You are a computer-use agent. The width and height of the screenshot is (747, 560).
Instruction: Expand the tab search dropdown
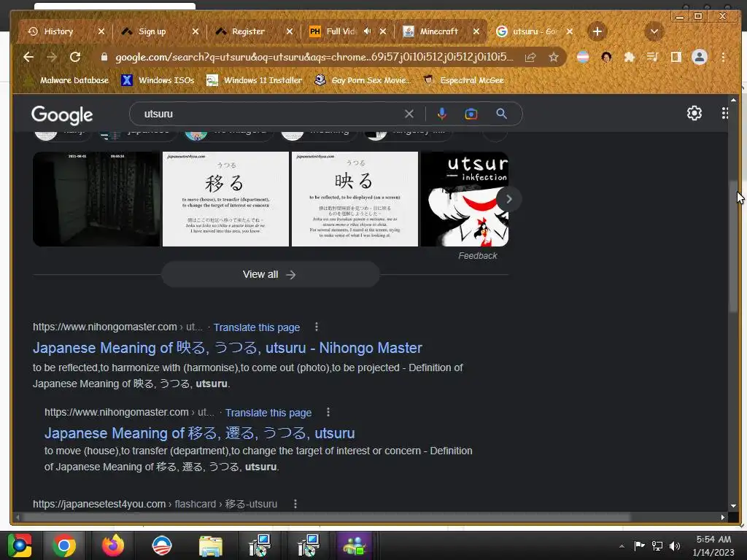click(x=654, y=31)
